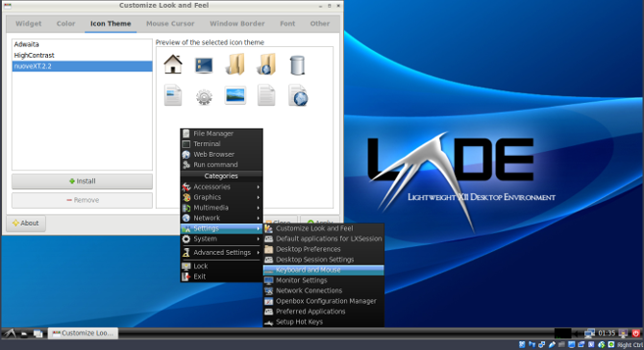Viewport: 644px width, 350px height.
Task: Click the blank text document preview icon
Action: (266, 95)
